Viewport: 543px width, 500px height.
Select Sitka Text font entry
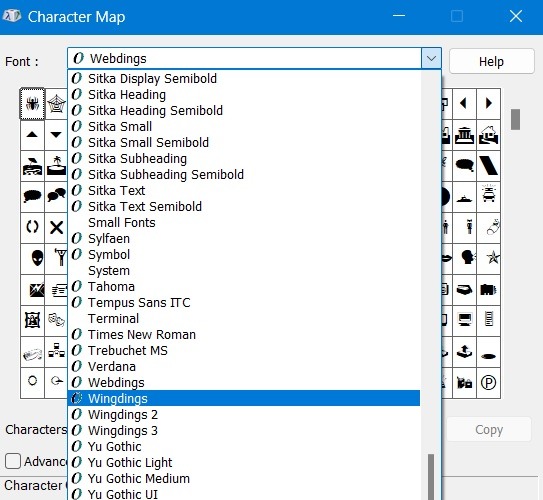(x=244, y=190)
